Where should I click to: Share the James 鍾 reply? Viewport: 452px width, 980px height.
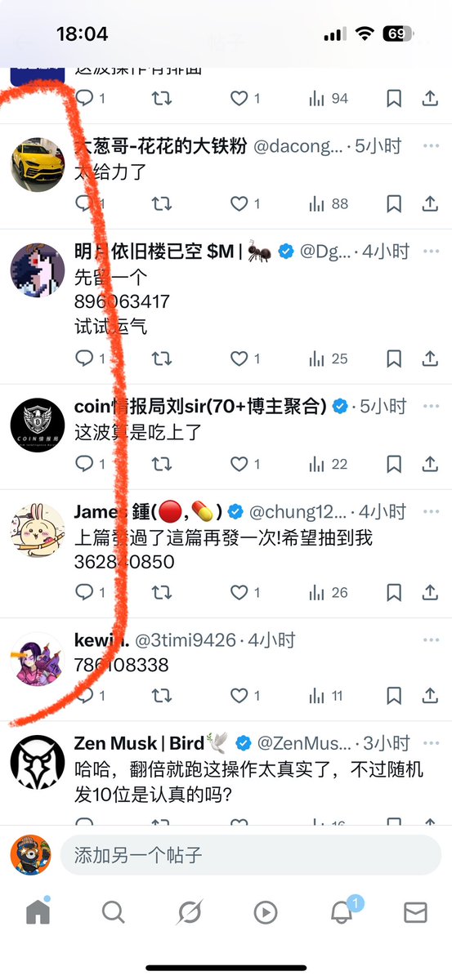pos(430,592)
